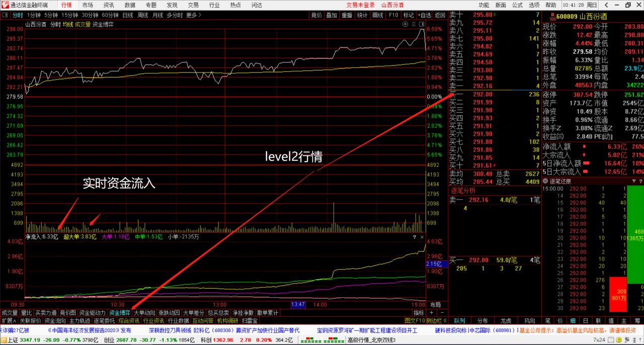Select the 资金驱动力 indicator tab

(93, 313)
